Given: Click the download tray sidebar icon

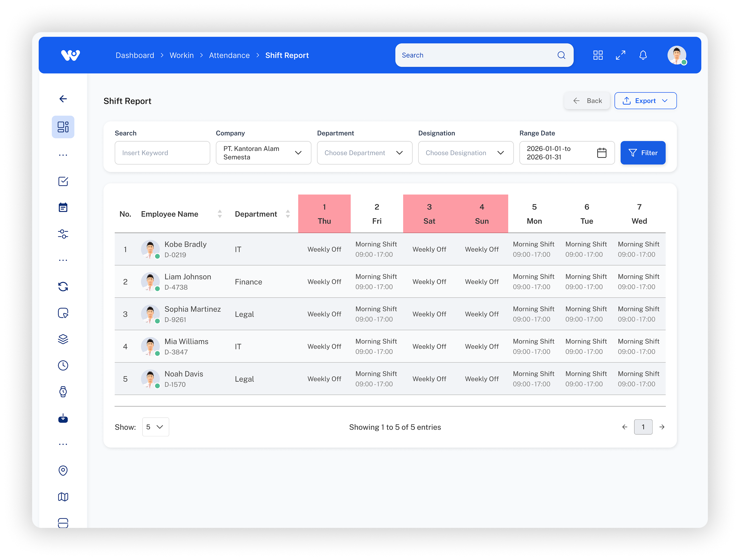Looking at the screenshot, I should pyautogui.click(x=63, y=418).
